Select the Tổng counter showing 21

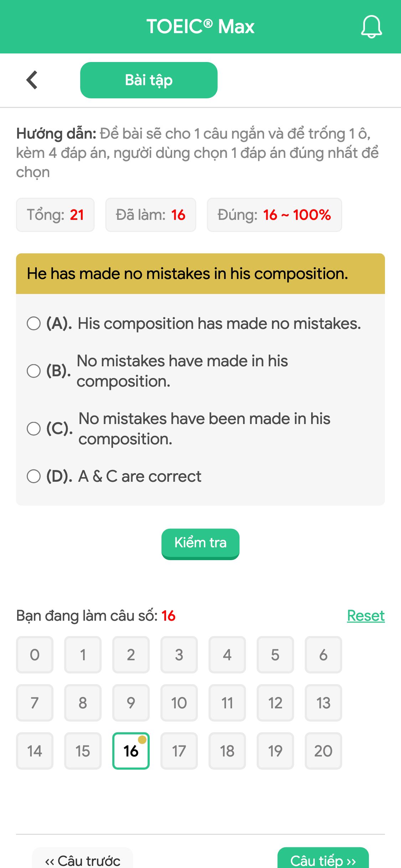click(x=55, y=215)
